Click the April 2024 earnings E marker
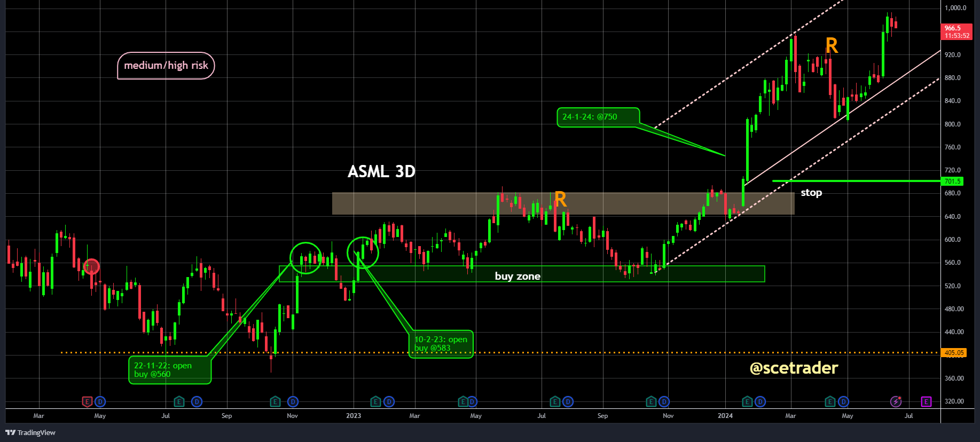This screenshot has width=980, height=442. click(830, 401)
